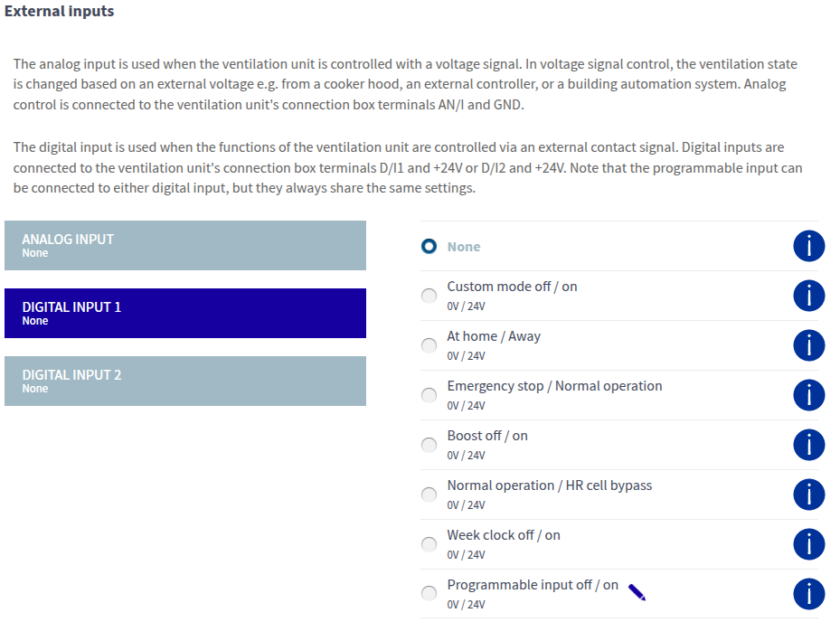Image resolution: width=840 pixels, height=622 pixels.
Task: Open Week clock off / on info
Action: pyautogui.click(x=808, y=544)
